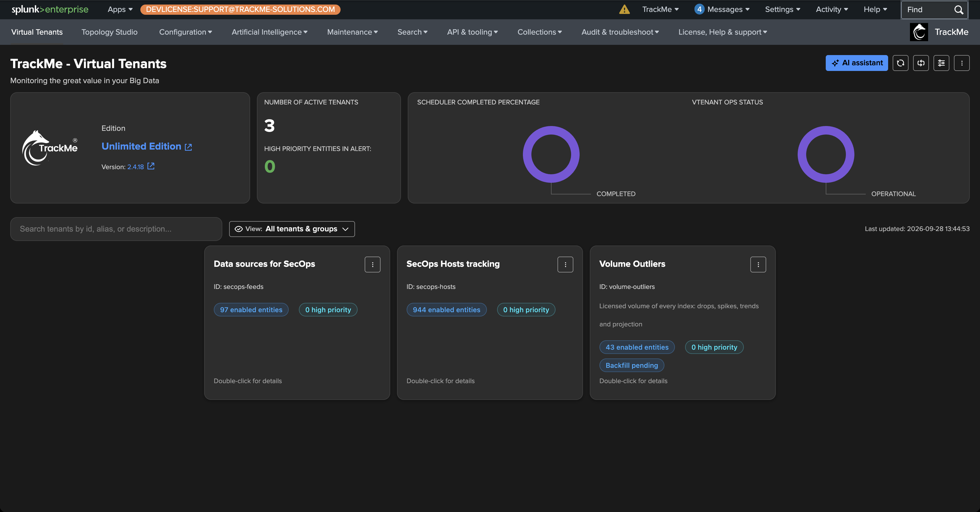Click the Messages count badge showing 4
This screenshot has width=980, height=512.
(699, 10)
